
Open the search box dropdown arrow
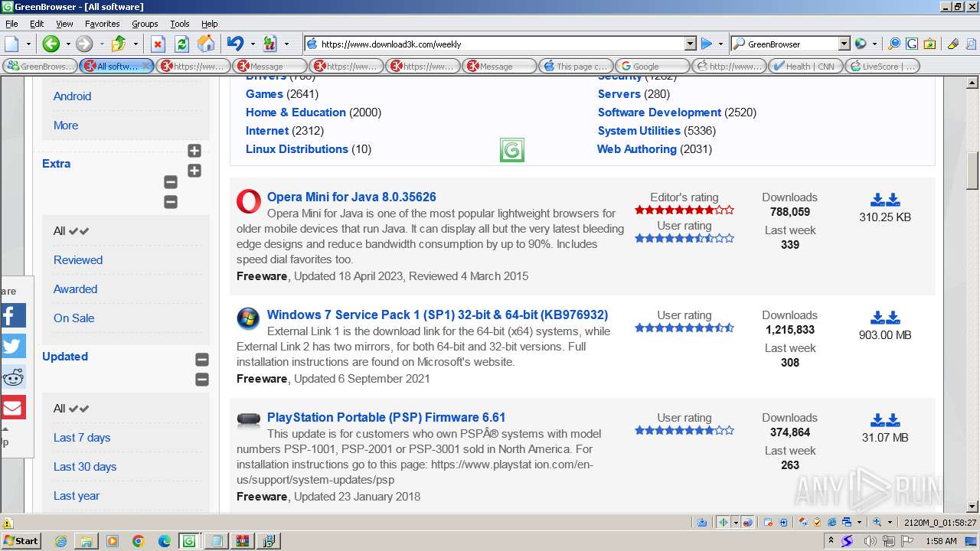(844, 44)
